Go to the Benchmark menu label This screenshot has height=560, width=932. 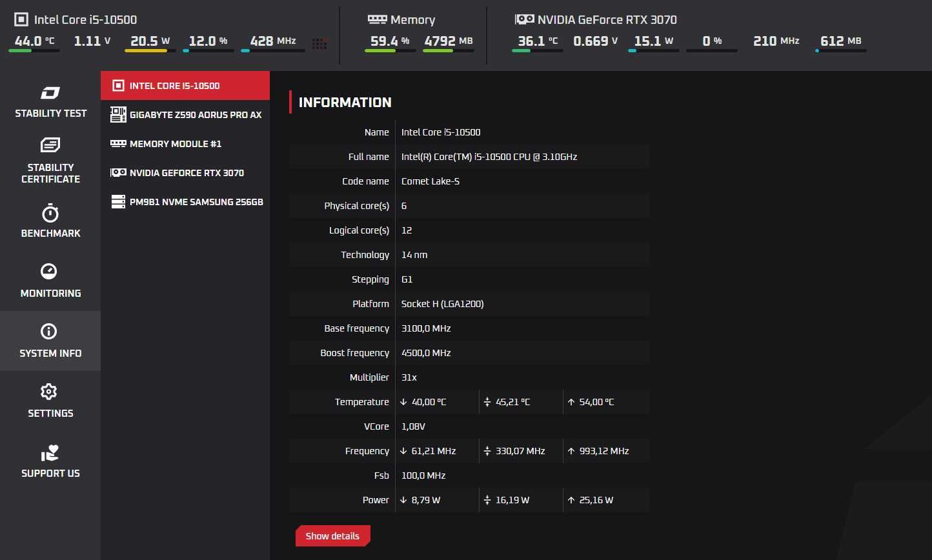50,233
